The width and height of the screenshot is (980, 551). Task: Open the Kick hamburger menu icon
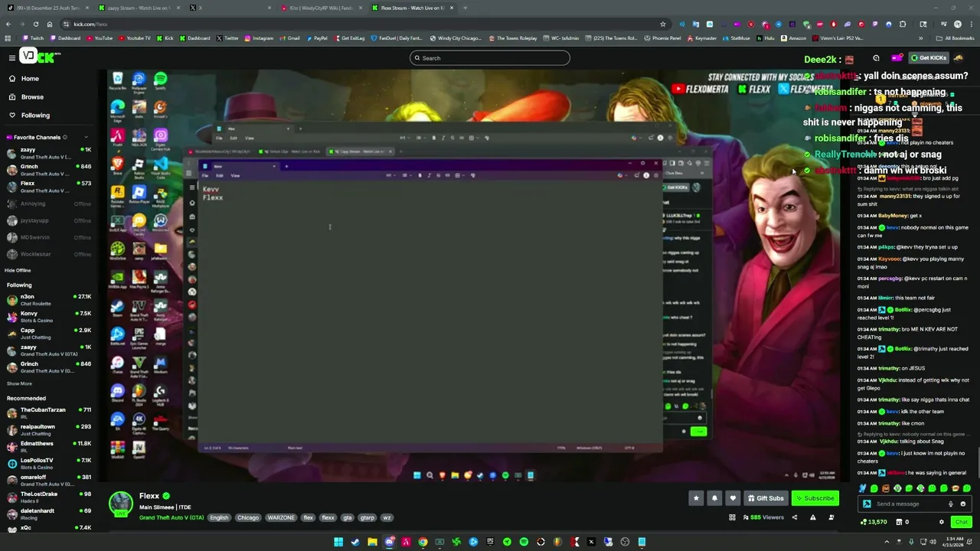pos(11,57)
